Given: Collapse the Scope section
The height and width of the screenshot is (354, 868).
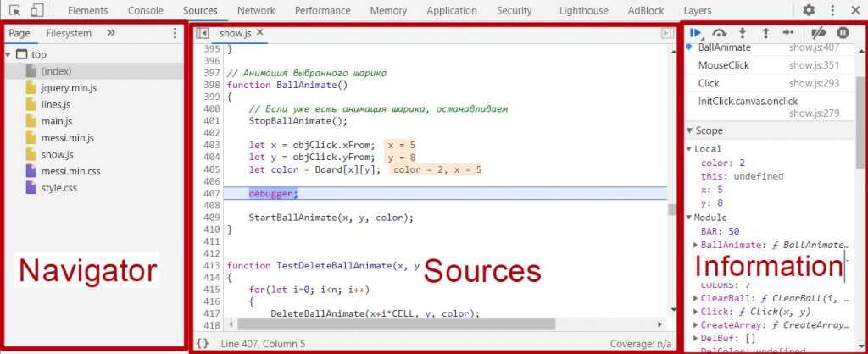Looking at the screenshot, I should (690, 131).
